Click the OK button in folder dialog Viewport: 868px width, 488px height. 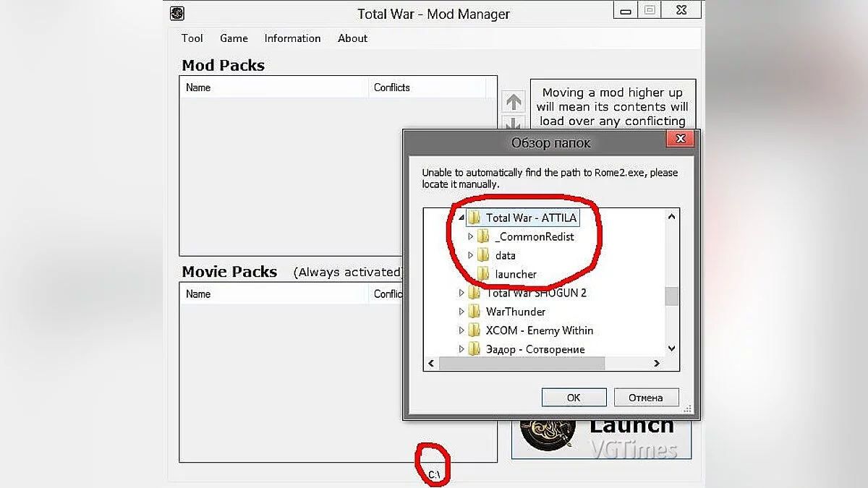pos(574,397)
